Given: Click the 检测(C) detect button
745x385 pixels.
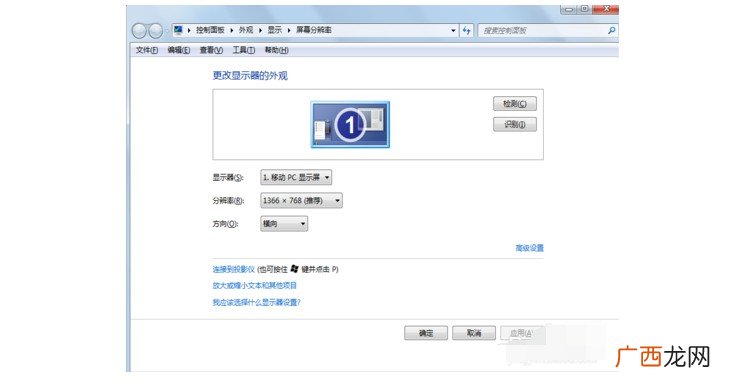Looking at the screenshot, I should click(x=515, y=104).
